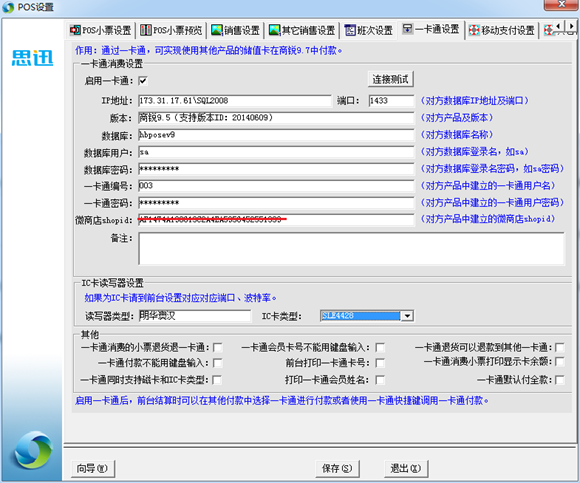Screen dimensions: 580x483
Task: Click the SLE4428 combo box value
Action: click(x=361, y=316)
